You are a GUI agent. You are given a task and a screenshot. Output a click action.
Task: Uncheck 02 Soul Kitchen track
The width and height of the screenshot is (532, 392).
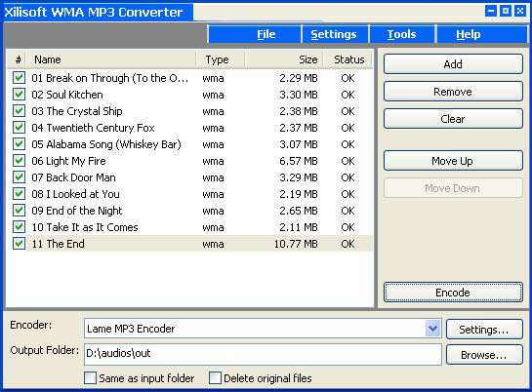(19, 95)
